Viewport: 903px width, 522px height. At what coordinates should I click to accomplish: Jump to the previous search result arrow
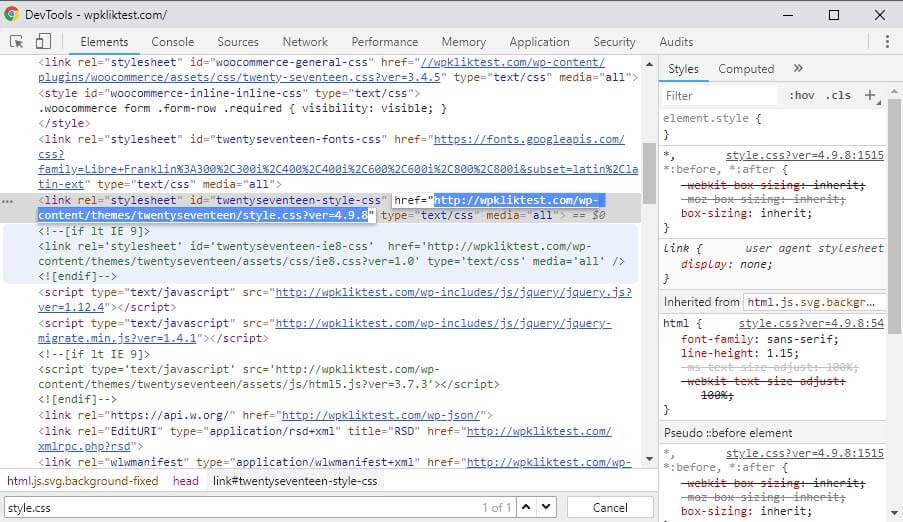[x=526, y=508]
